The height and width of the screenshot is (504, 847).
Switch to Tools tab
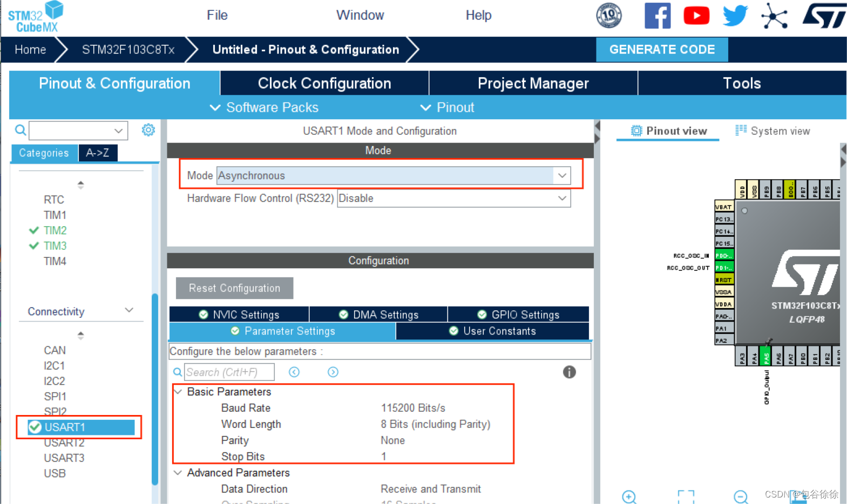(742, 83)
